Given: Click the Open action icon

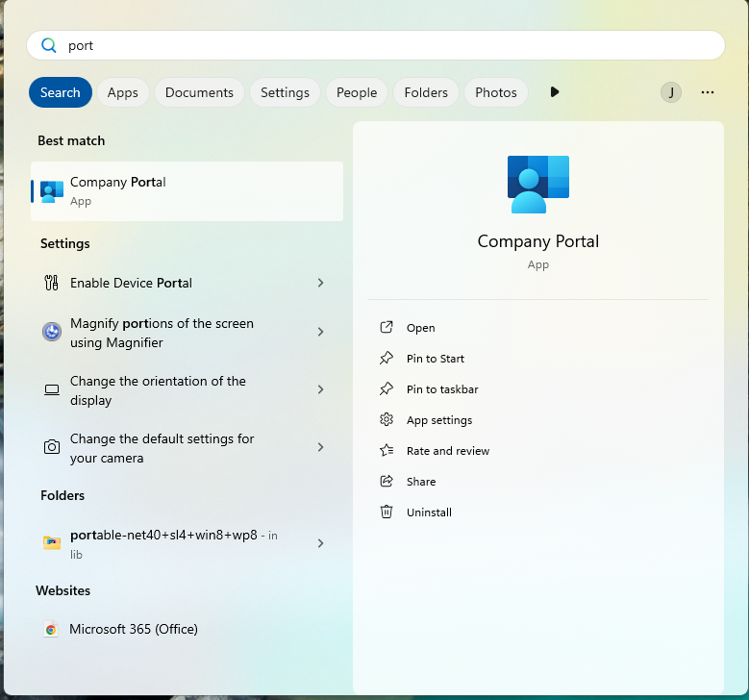Looking at the screenshot, I should [386, 327].
